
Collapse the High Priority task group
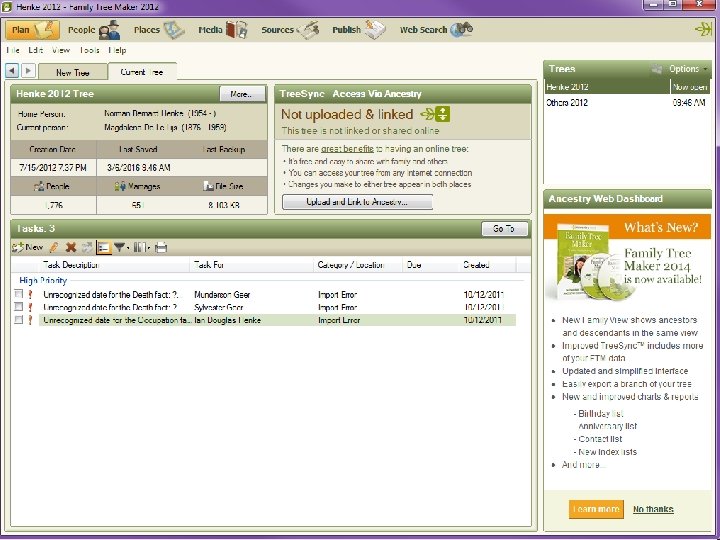(43, 281)
